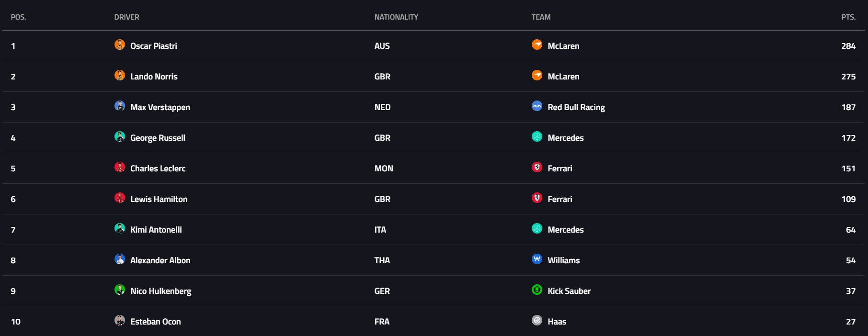Image resolution: width=868 pixels, height=336 pixels.
Task: Open Lando Norris driver link
Action: coord(154,77)
